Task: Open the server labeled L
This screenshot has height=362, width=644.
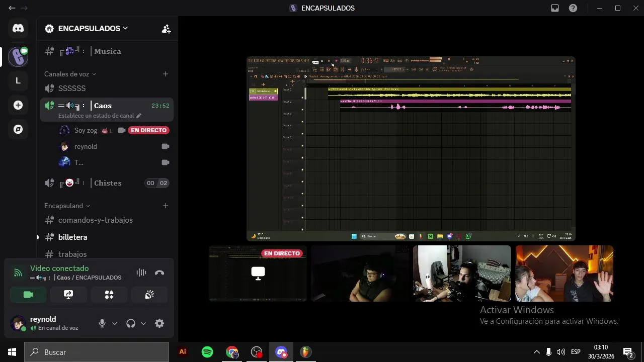Action: [18, 80]
